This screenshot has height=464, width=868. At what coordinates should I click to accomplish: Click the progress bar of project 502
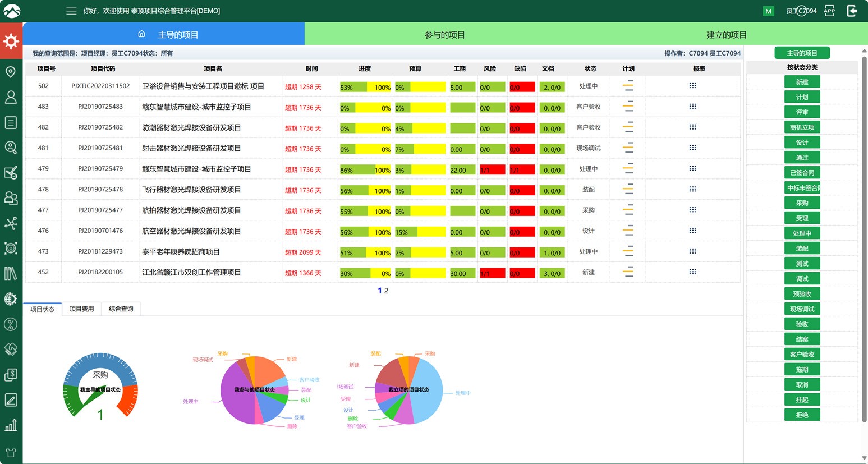pyautogui.click(x=365, y=87)
